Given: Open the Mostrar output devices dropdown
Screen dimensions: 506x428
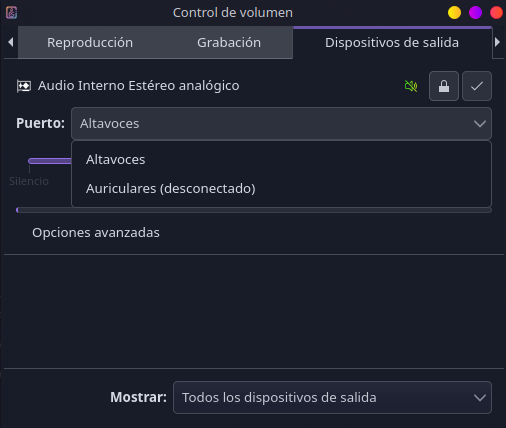Looking at the screenshot, I should point(332,397).
